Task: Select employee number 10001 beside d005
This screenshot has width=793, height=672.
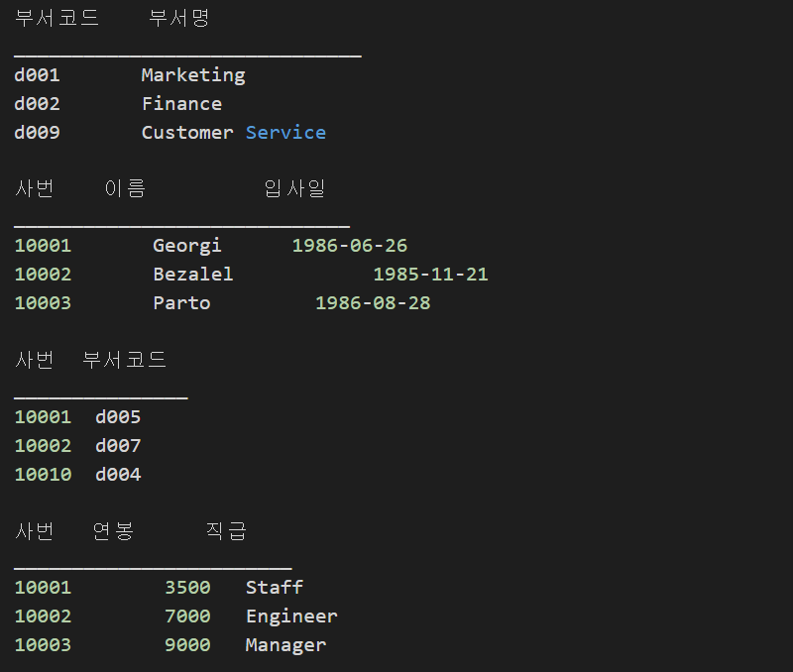Action: tap(43, 417)
